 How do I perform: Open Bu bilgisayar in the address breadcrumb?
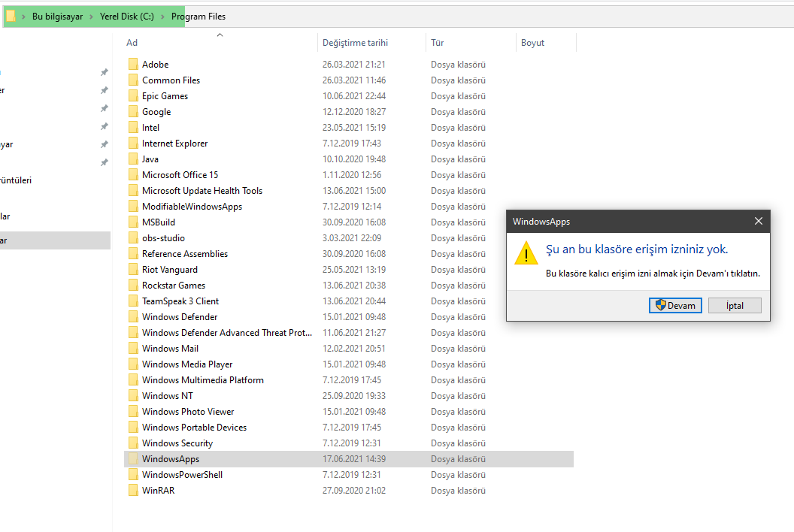57,17
